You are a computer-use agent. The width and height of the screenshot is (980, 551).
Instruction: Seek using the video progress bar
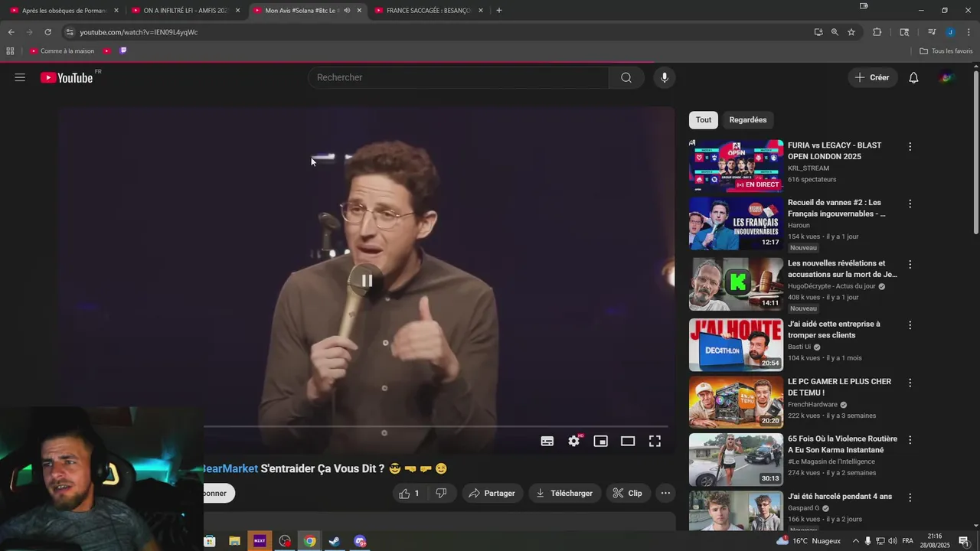tap(436, 426)
